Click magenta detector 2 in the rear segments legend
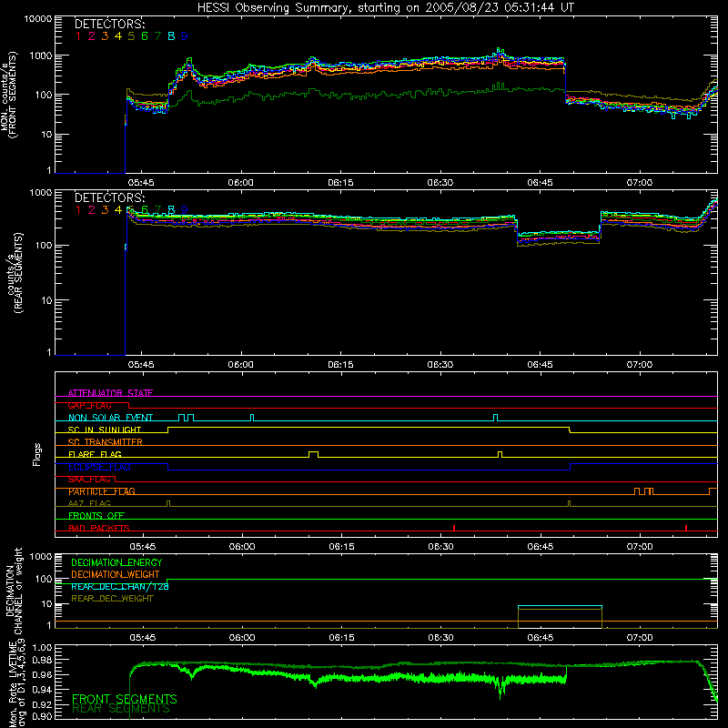This screenshot has width=728, height=728. click(92, 210)
